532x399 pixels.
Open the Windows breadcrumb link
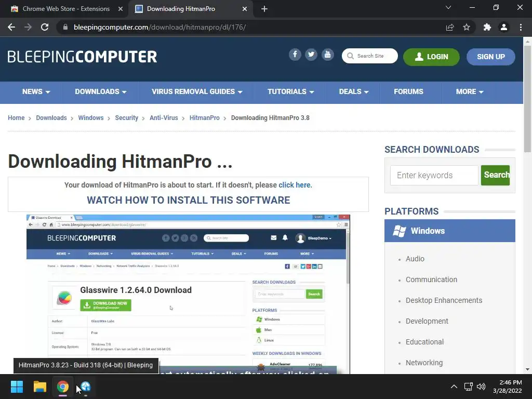[91, 118]
